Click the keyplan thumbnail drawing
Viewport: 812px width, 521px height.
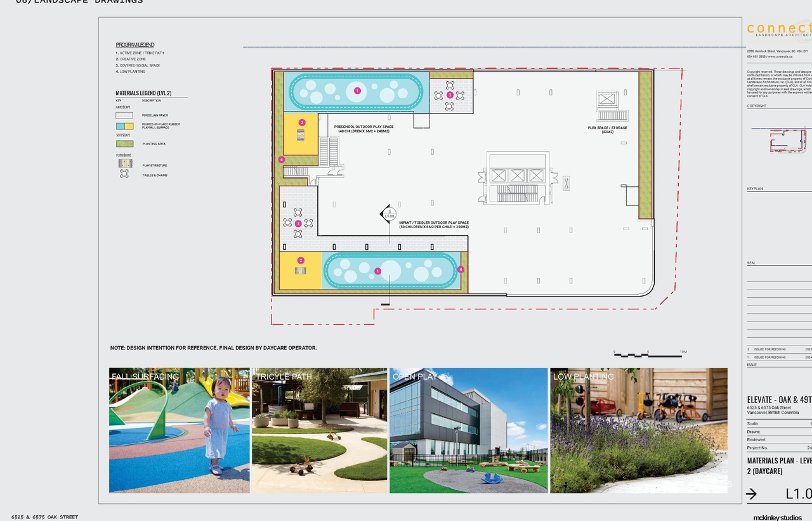tap(789, 141)
